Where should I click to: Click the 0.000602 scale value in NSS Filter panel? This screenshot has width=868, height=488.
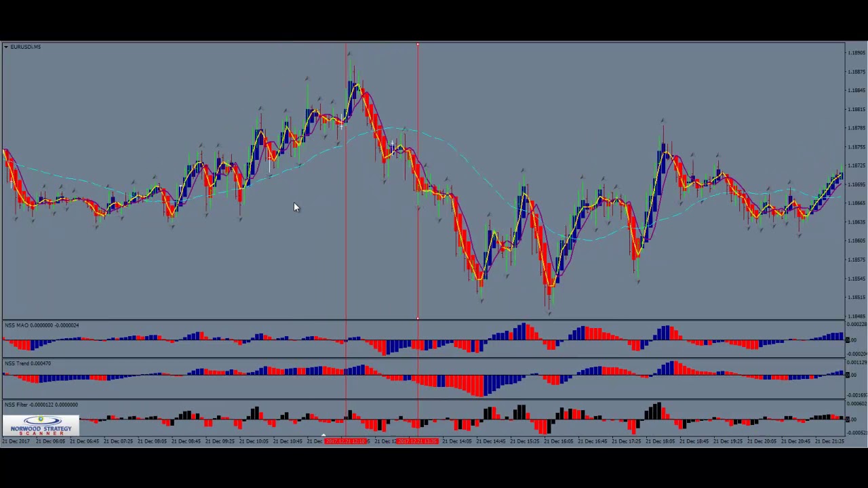coord(858,405)
